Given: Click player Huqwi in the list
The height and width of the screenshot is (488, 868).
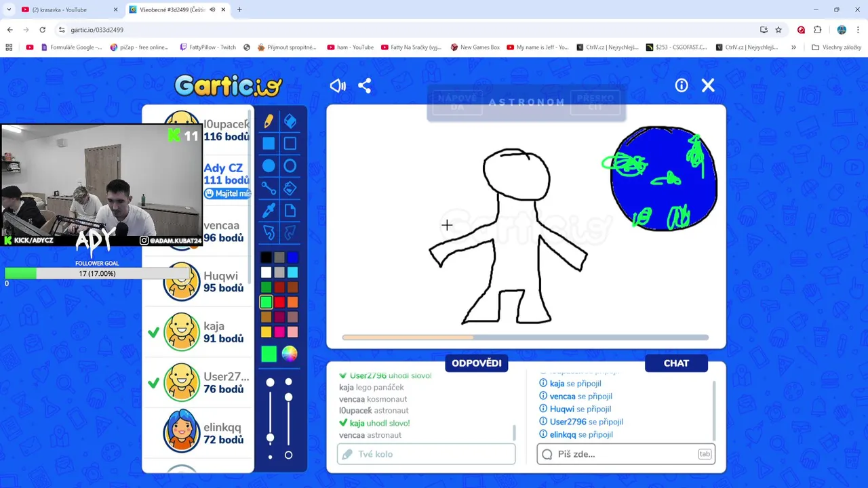Looking at the screenshot, I should click(x=198, y=281).
